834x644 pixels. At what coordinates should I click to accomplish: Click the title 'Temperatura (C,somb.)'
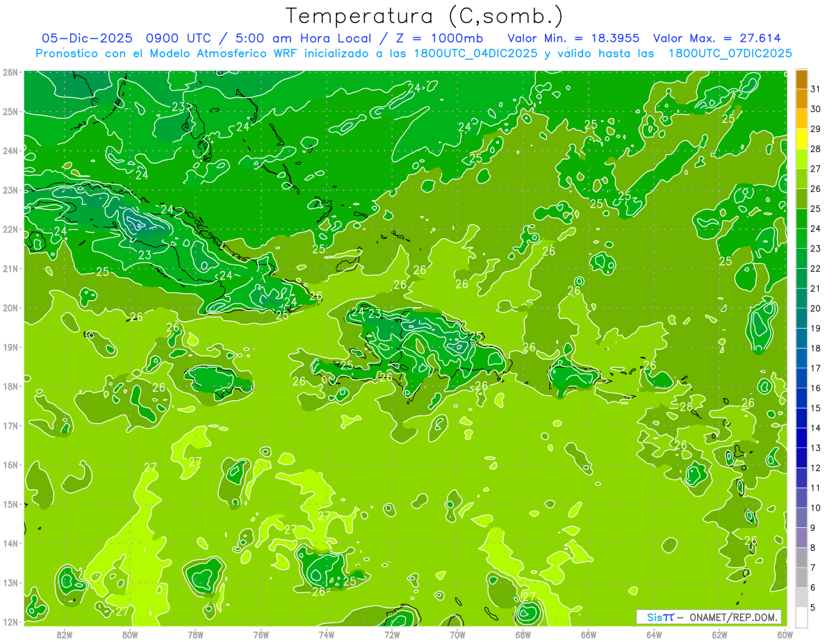pos(424,16)
